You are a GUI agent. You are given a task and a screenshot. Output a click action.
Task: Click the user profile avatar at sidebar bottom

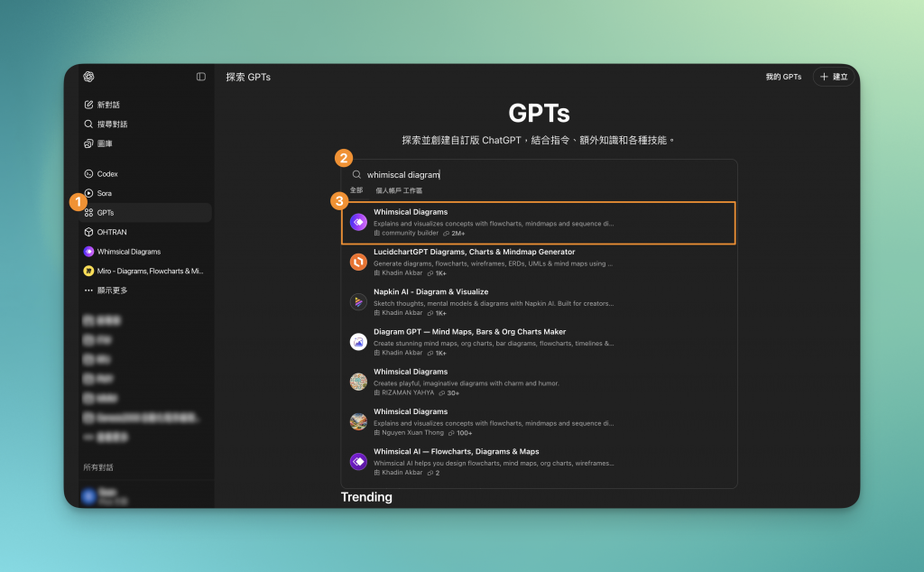[x=88, y=496]
